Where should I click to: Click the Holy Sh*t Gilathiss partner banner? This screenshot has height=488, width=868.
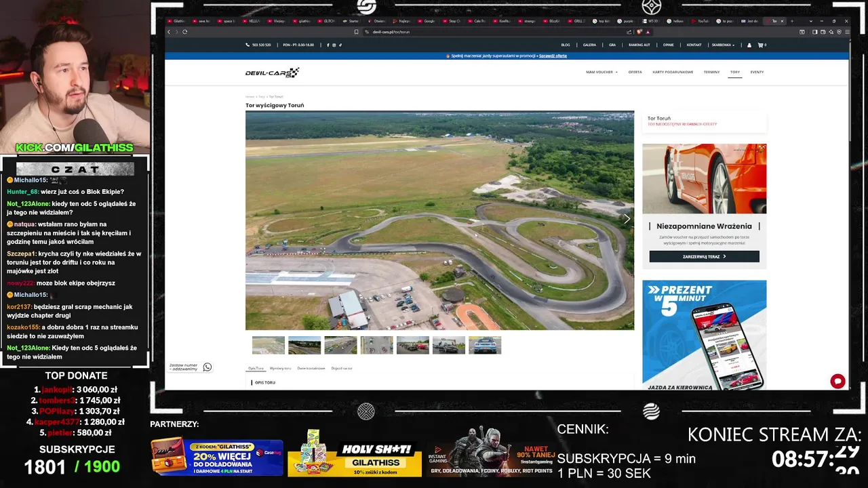354,455
